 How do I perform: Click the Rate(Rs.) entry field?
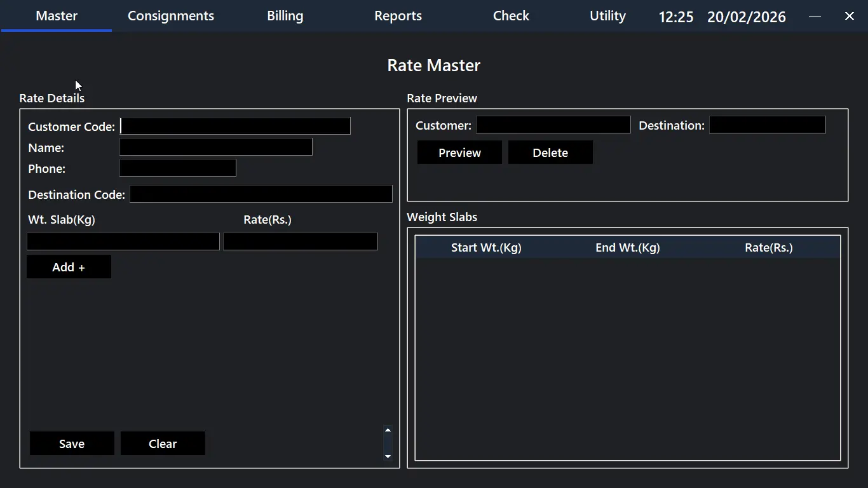(x=301, y=241)
